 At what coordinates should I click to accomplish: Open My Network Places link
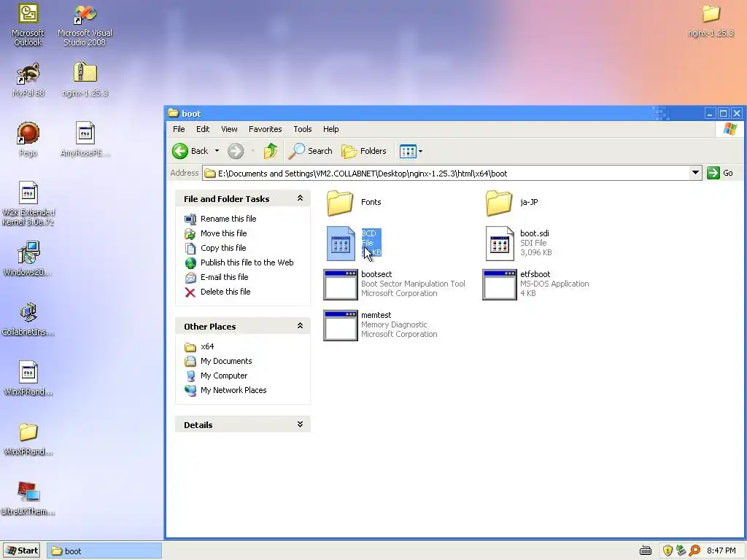tap(233, 390)
